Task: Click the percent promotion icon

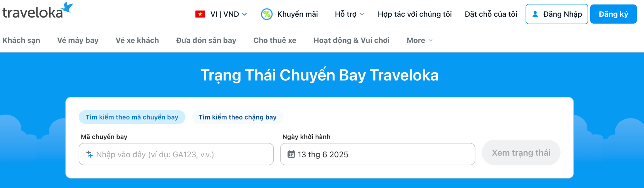Action: [x=267, y=14]
